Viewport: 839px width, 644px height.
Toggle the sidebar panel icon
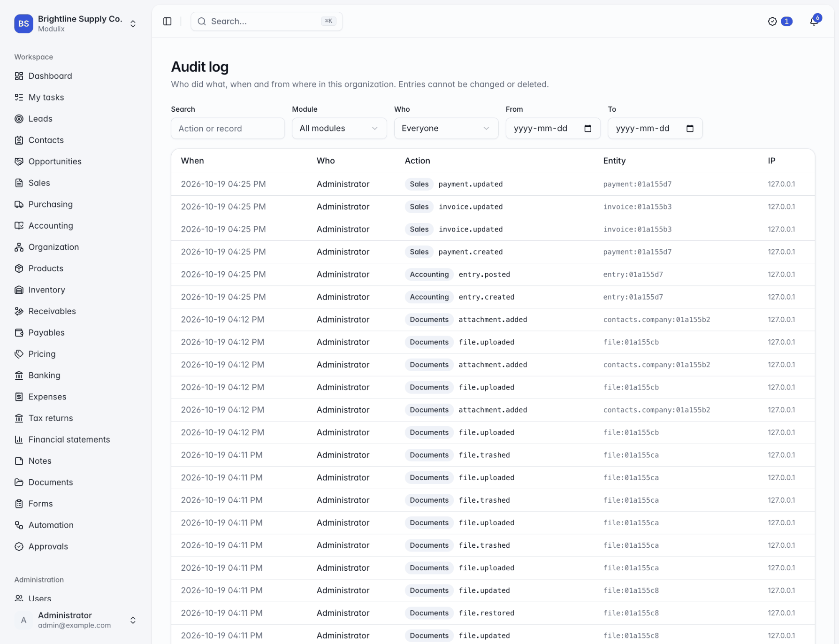coord(168,22)
